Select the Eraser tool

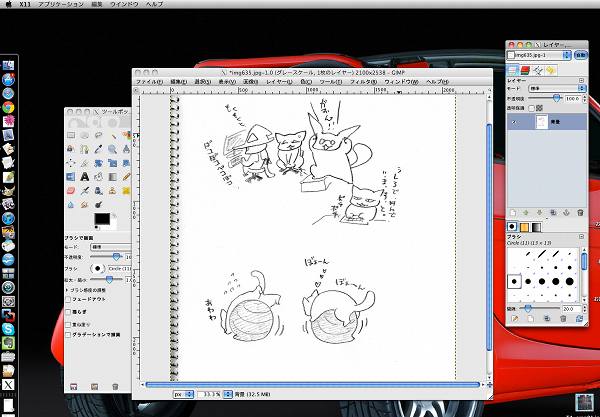[71, 191]
